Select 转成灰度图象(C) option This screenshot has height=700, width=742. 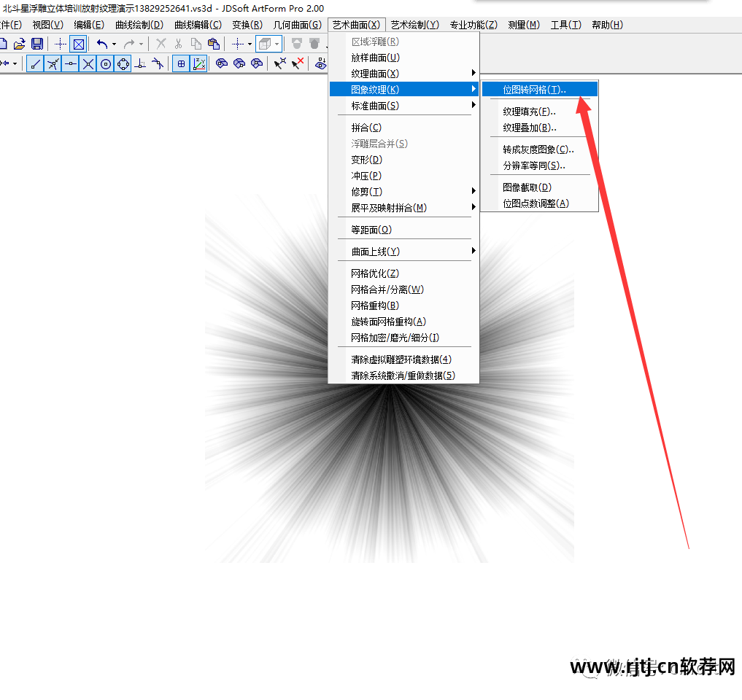click(539, 149)
